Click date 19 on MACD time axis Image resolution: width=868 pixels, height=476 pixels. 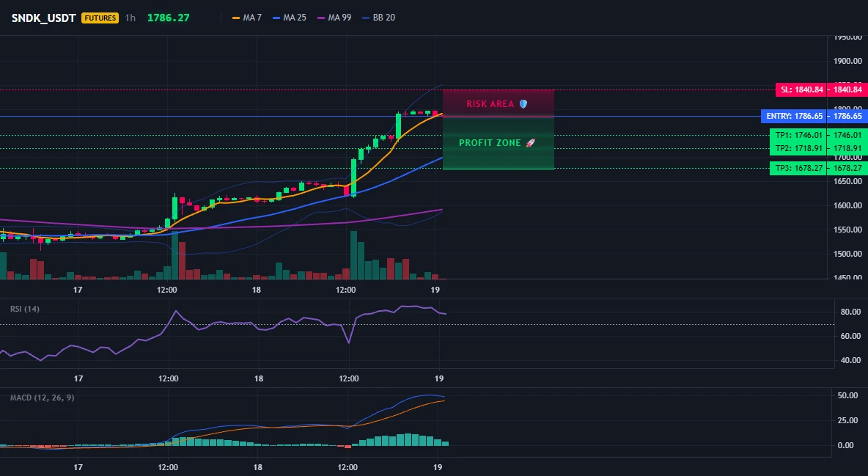tap(438, 467)
